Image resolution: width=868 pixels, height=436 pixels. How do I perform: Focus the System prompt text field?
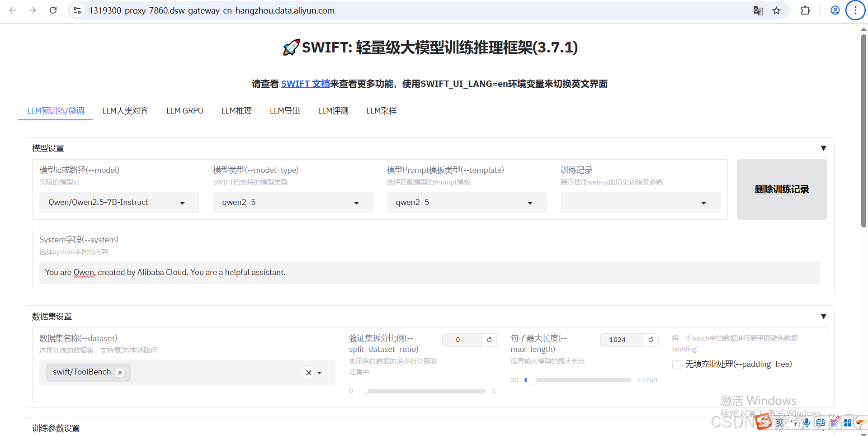pyautogui.click(x=429, y=273)
